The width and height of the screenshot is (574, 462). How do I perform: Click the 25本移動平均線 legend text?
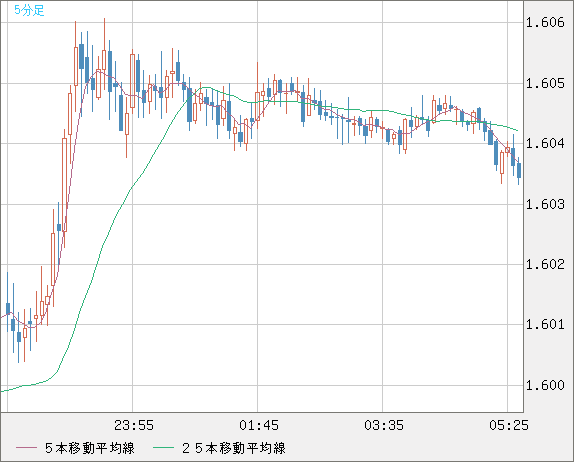[234, 448]
